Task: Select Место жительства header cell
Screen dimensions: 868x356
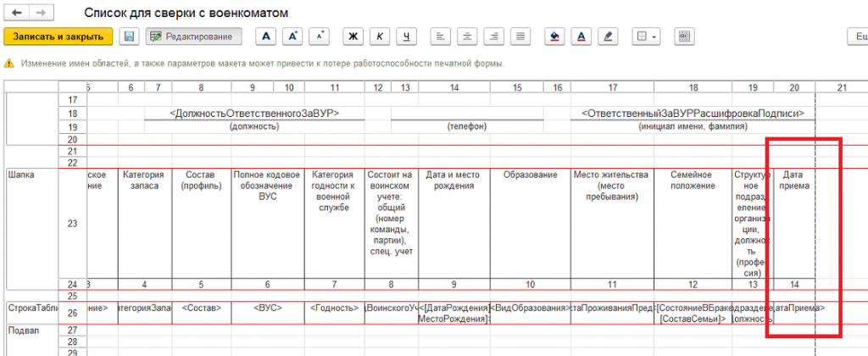Action: click(x=612, y=224)
